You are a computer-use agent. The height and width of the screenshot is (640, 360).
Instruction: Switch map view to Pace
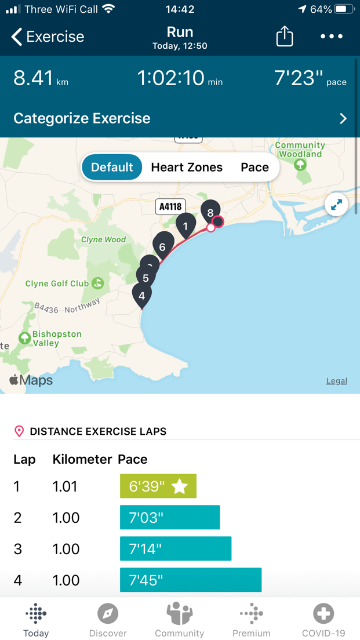click(x=255, y=167)
